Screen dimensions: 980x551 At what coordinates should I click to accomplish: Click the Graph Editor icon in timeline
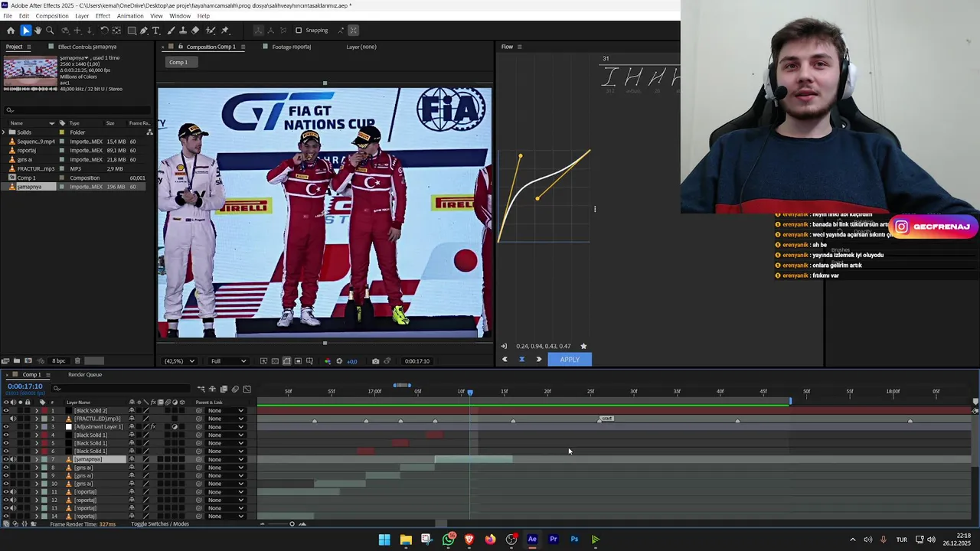click(247, 389)
